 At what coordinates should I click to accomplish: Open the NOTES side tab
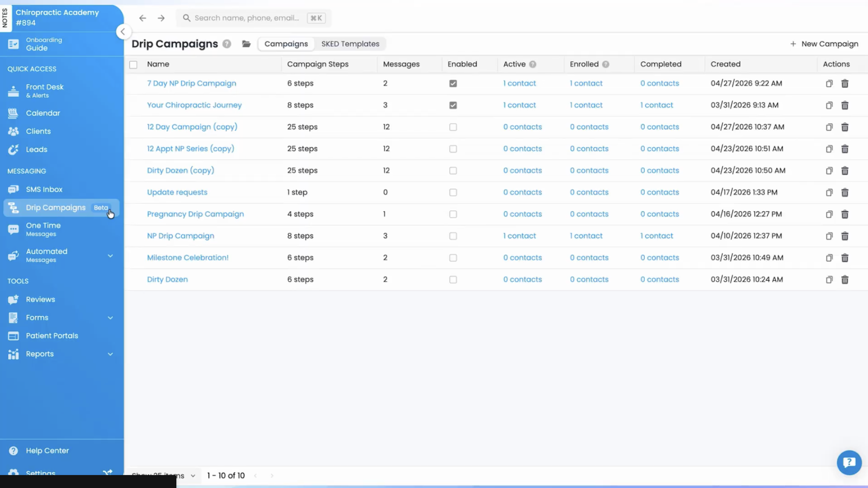click(x=5, y=19)
